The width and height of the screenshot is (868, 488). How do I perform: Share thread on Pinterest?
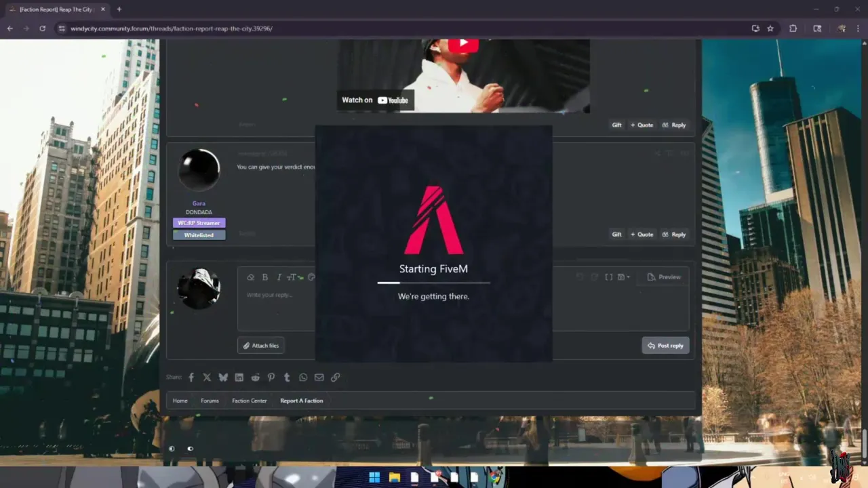tap(271, 378)
